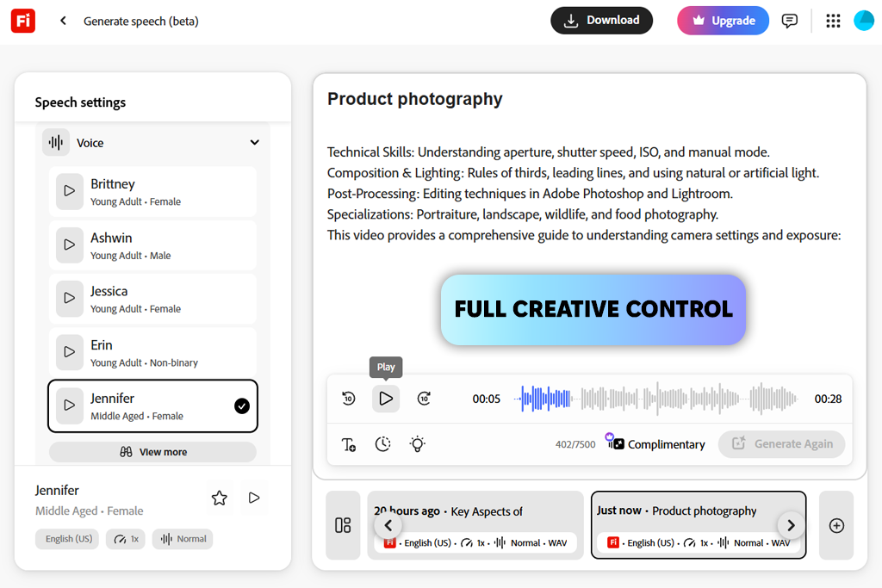This screenshot has height=588, width=882.
Task: Open the clips layout panel icon
Action: (x=343, y=525)
